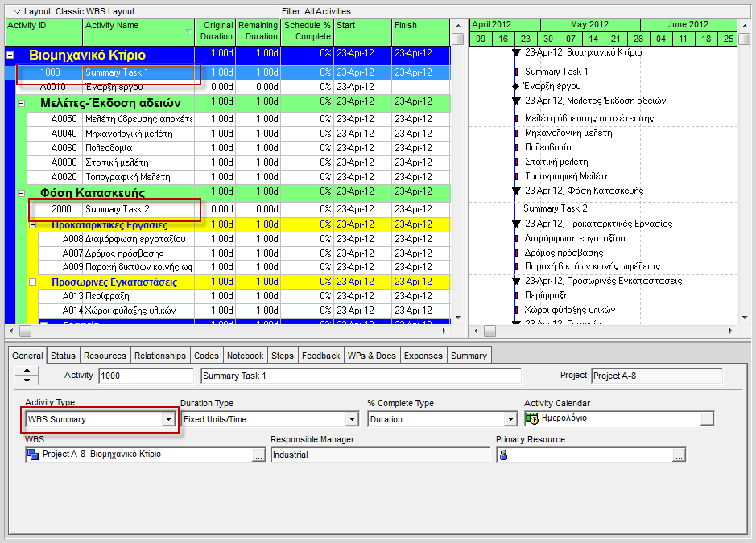Viewport: 756px width, 543px height.
Task: Click the Responsible Manager field Industrial
Action: [x=380, y=455]
